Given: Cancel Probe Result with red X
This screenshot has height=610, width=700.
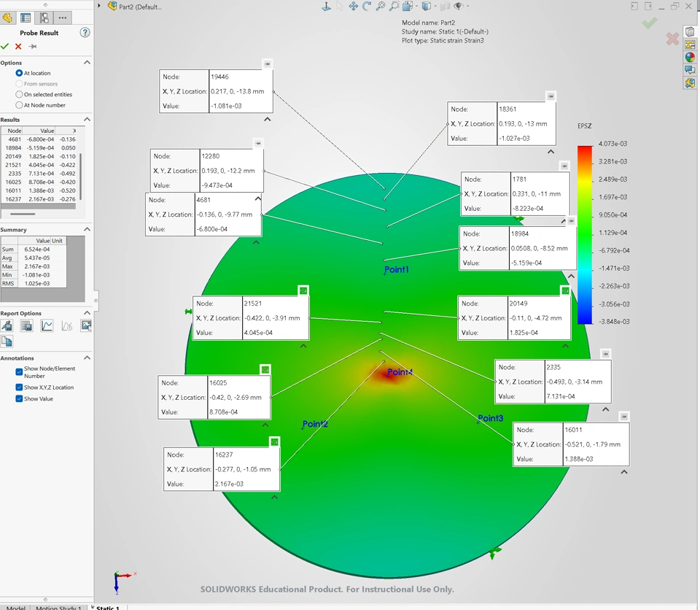Looking at the screenshot, I should (x=18, y=47).
